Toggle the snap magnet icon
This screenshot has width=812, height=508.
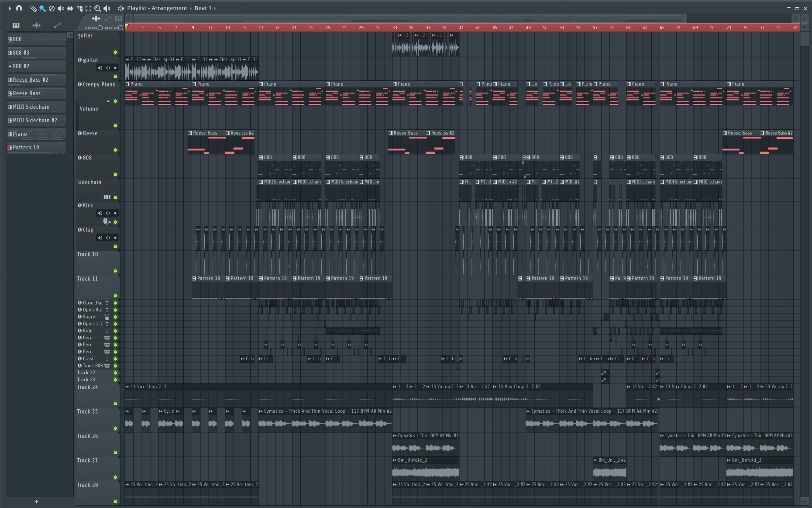(x=19, y=8)
